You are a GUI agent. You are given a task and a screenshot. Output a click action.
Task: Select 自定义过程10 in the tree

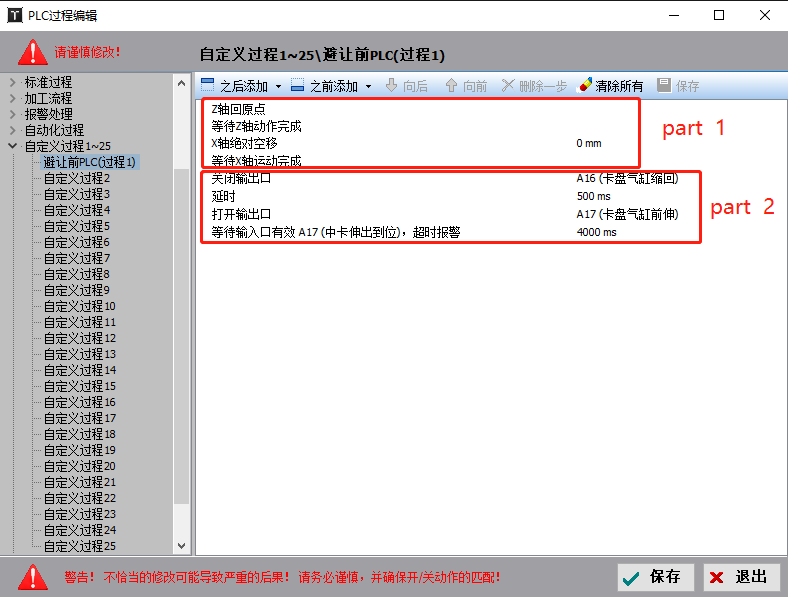tap(79, 306)
